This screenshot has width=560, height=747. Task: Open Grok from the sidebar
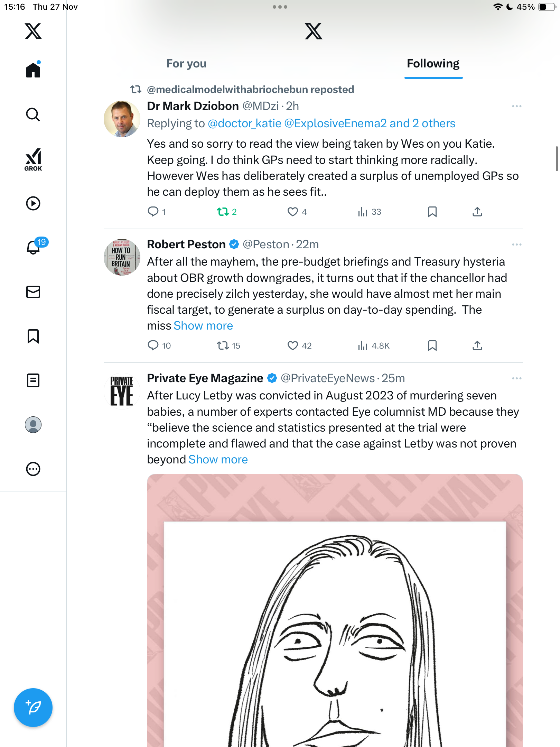pyautogui.click(x=33, y=160)
